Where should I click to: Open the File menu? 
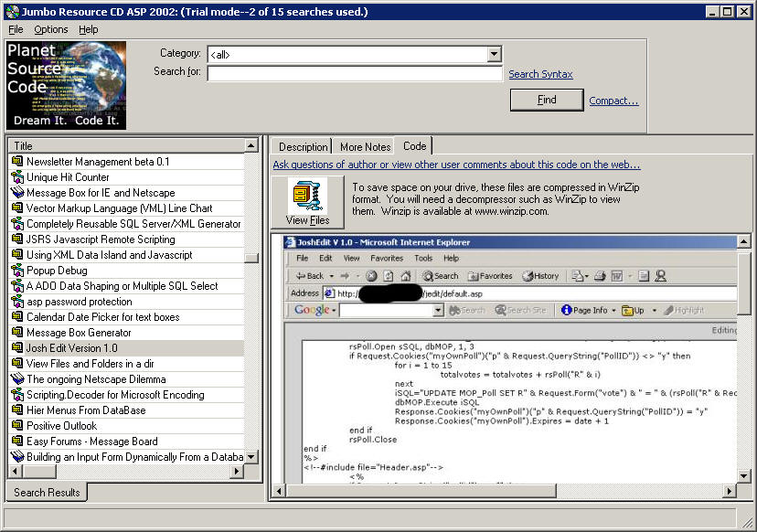16,29
